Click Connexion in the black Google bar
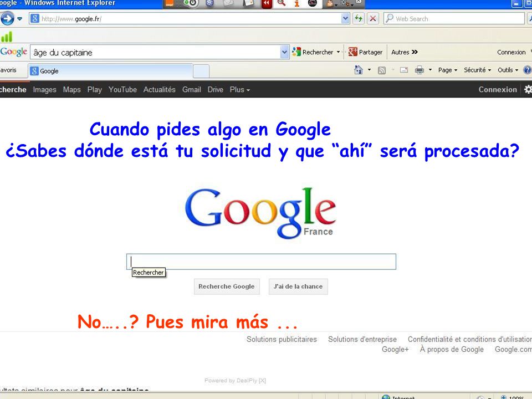The image size is (532, 399). tap(498, 90)
